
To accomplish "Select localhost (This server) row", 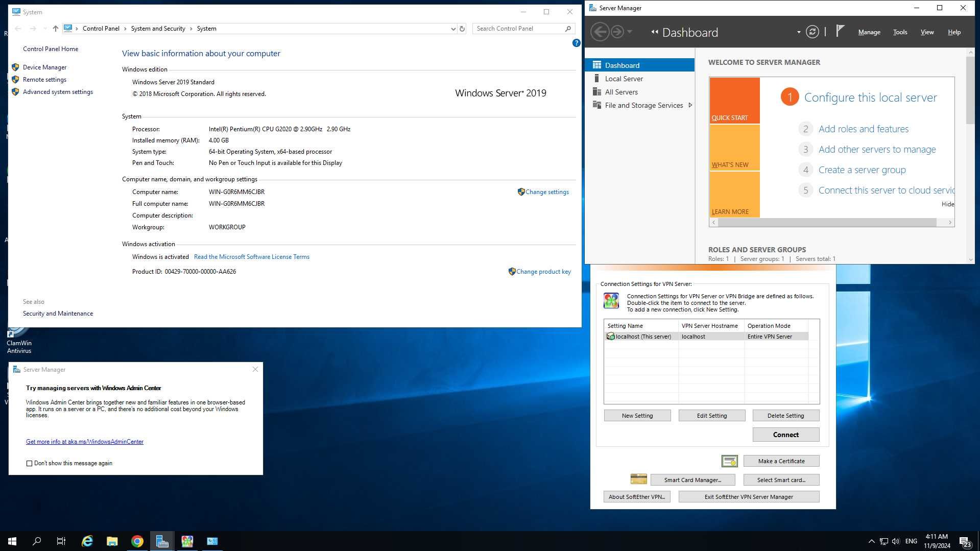I will pyautogui.click(x=706, y=337).
